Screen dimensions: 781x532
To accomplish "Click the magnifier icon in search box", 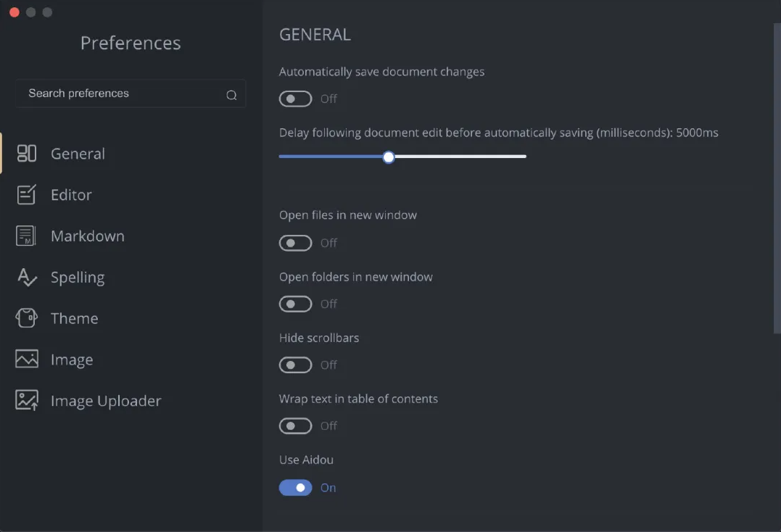I will click(231, 95).
